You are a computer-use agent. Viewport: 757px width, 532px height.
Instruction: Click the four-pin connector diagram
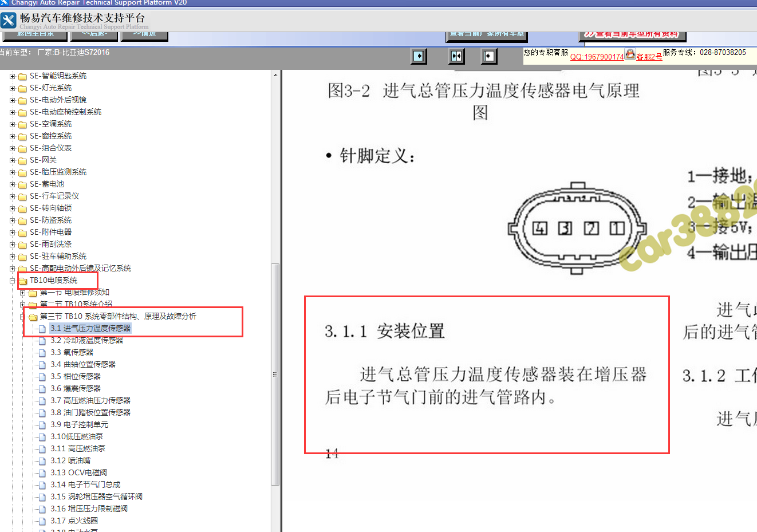(577, 228)
